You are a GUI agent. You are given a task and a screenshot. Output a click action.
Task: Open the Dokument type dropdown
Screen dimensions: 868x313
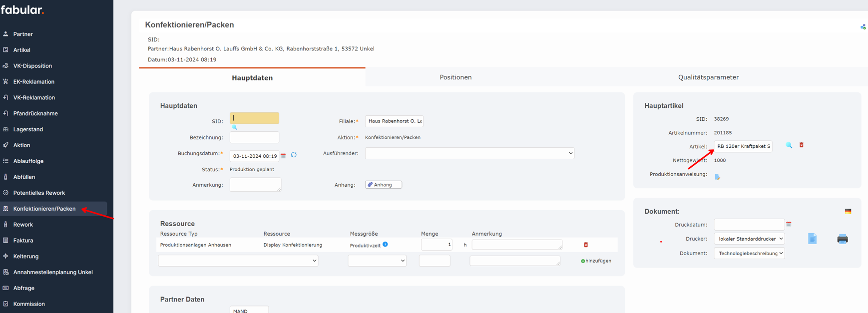(x=749, y=254)
